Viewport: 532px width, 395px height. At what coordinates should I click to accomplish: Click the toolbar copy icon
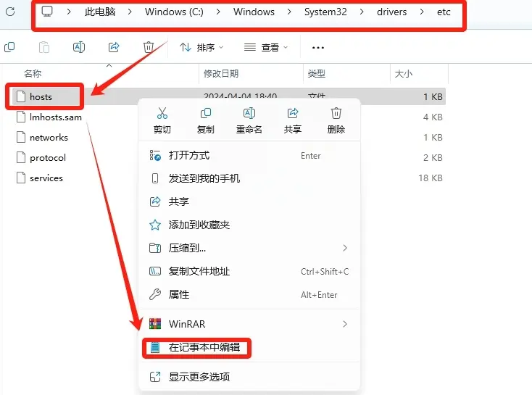[9, 47]
